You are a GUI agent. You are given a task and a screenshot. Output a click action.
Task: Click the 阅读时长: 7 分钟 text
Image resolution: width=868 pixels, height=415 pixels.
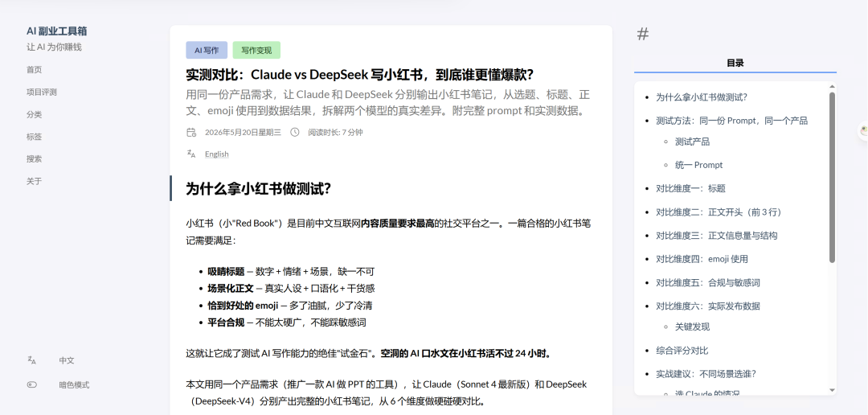[335, 133]
